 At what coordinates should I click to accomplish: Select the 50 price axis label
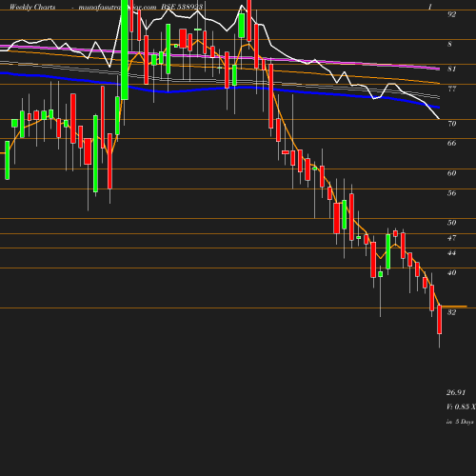(451, 223)
